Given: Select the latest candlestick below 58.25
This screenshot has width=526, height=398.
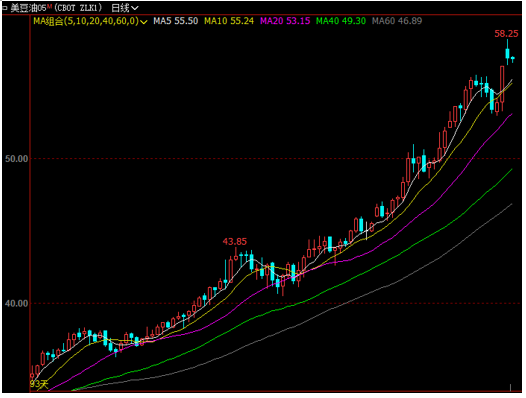Looking at the screenshot, I should tap(513, 59).
